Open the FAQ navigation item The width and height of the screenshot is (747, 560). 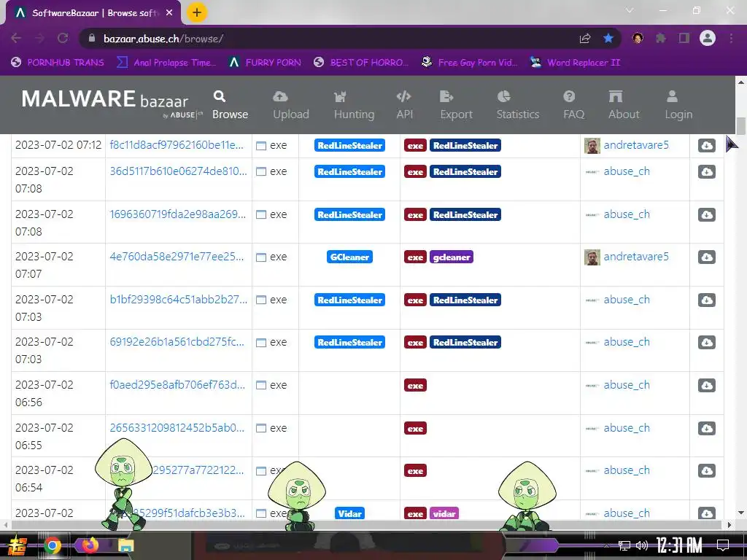[573, 105]
